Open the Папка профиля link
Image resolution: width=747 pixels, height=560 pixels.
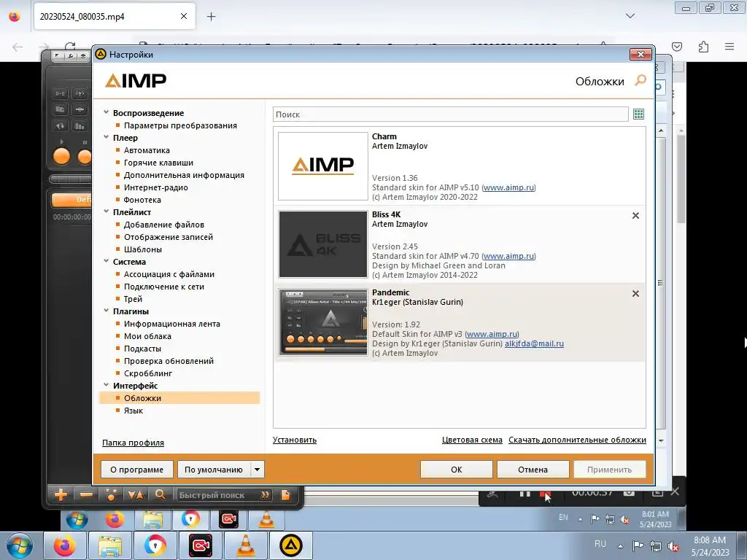pos(133,443)
